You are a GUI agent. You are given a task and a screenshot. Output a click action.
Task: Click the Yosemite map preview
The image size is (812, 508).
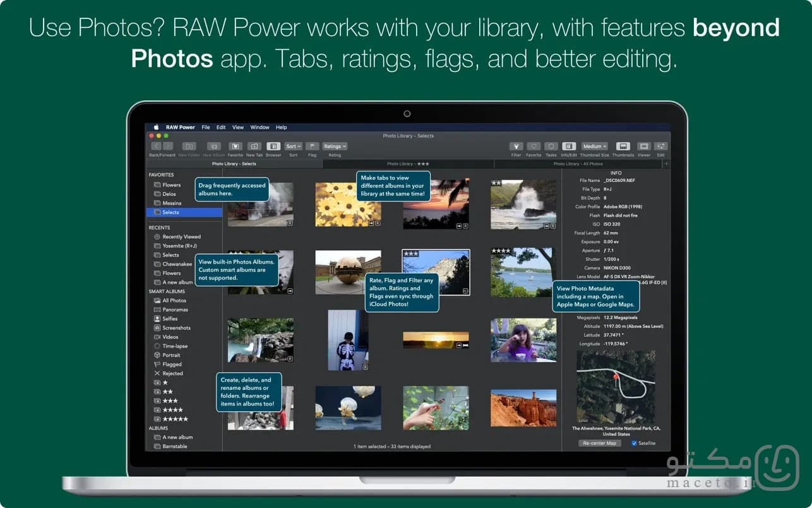(x=616, y=387)
